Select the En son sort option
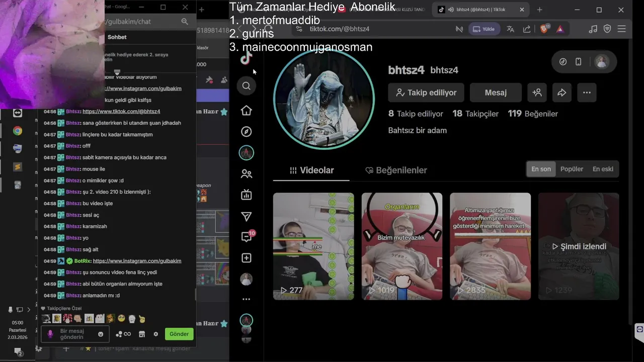This screenshot has width=644, height=362. coord(541,169)
